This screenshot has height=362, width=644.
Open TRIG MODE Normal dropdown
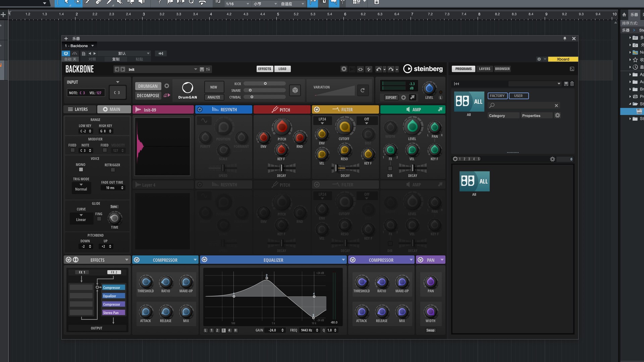81,187
